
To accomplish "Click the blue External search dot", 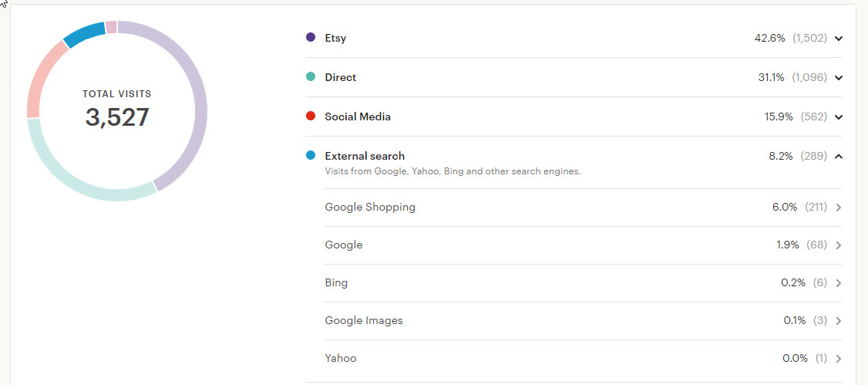I will click(x=311, y=155).
